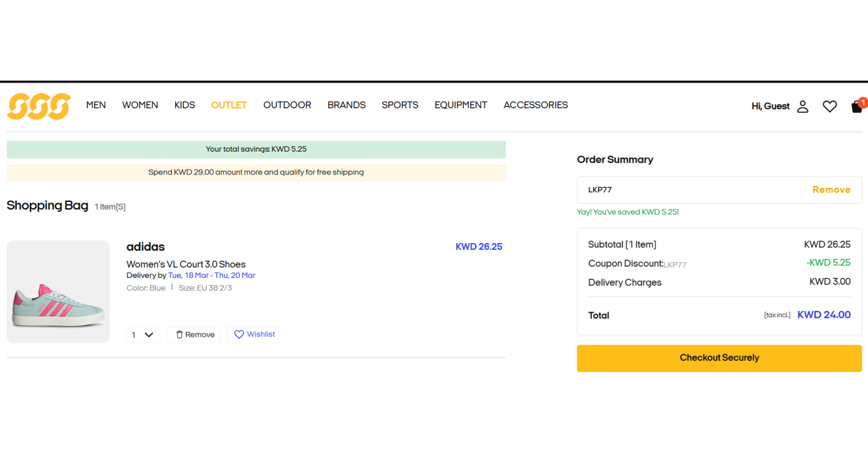Click the free shipping qualification banner
Image resolution: width=868 pixels, height=457 pixels.
click(256, 173)
